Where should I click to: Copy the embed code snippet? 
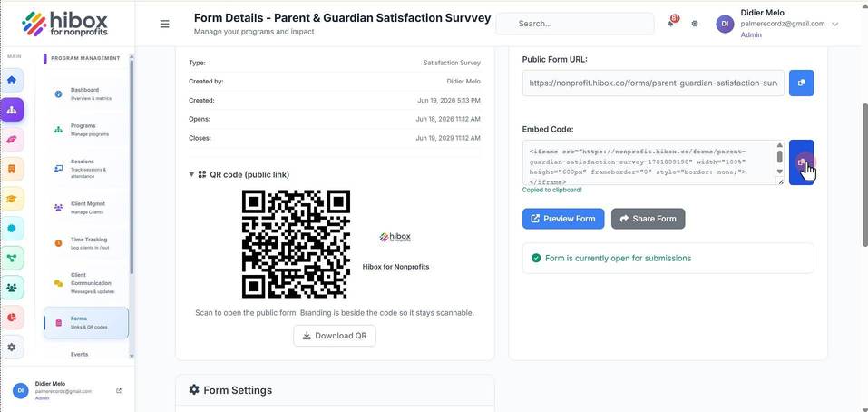pyautogui.click(x=801, y=162)
